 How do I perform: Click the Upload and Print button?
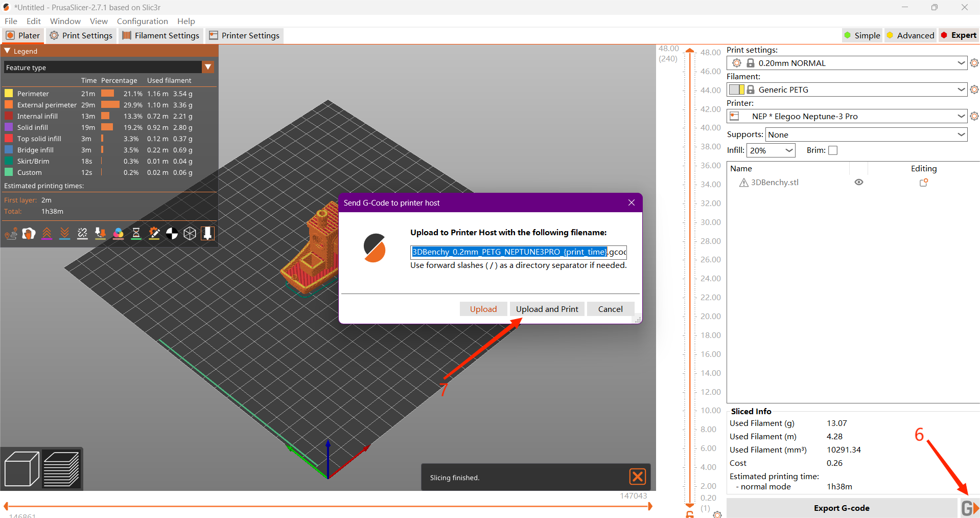(547, 309)
